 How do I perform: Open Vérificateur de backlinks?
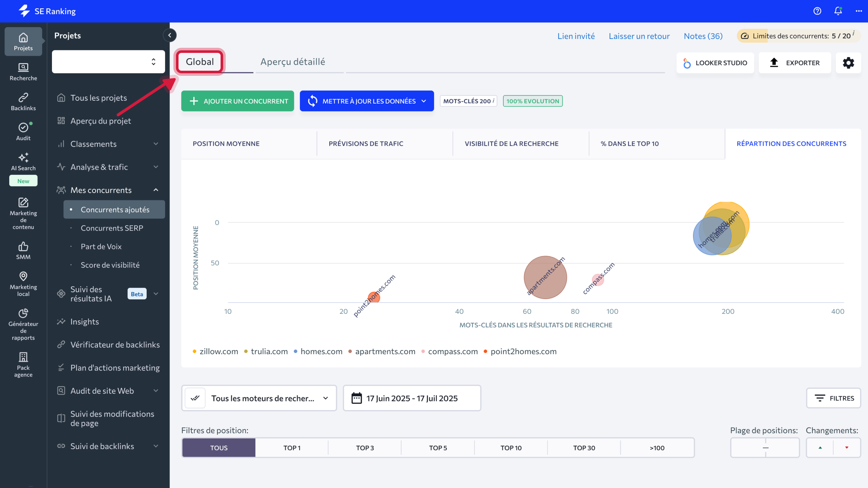pos(115,345)
